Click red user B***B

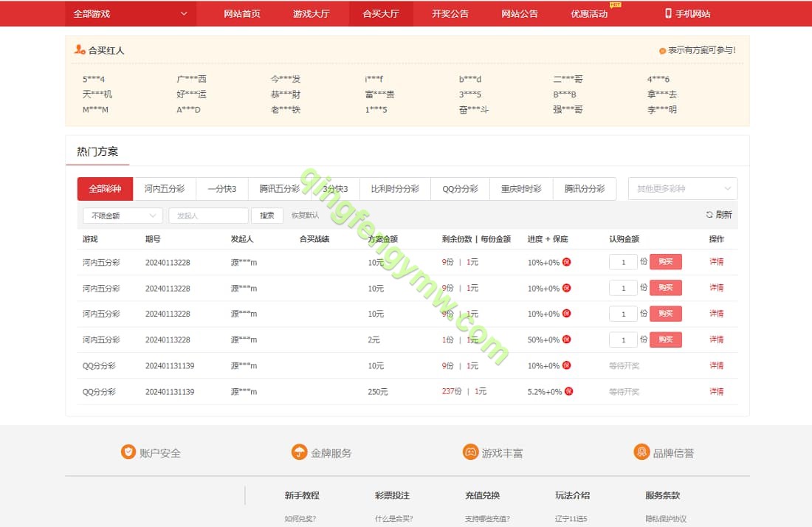coord(565,94)
